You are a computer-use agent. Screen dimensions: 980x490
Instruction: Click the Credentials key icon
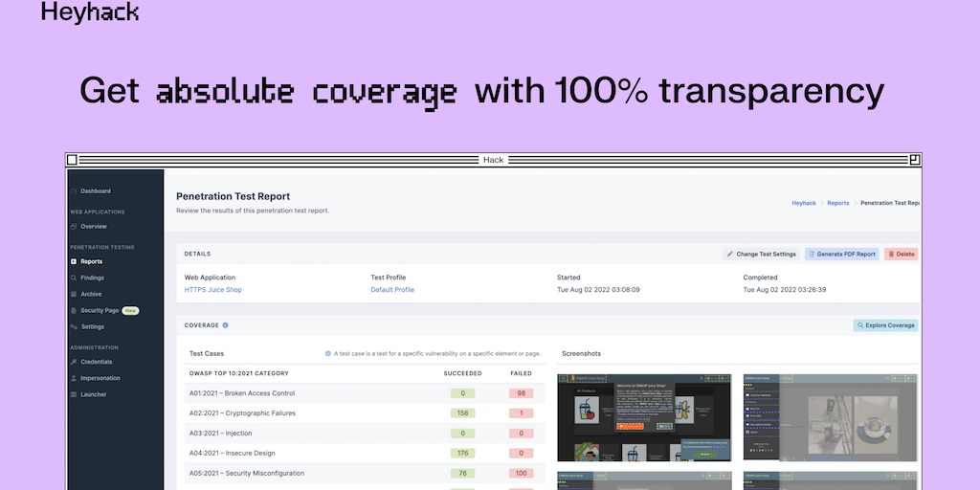tap(74, 362)
